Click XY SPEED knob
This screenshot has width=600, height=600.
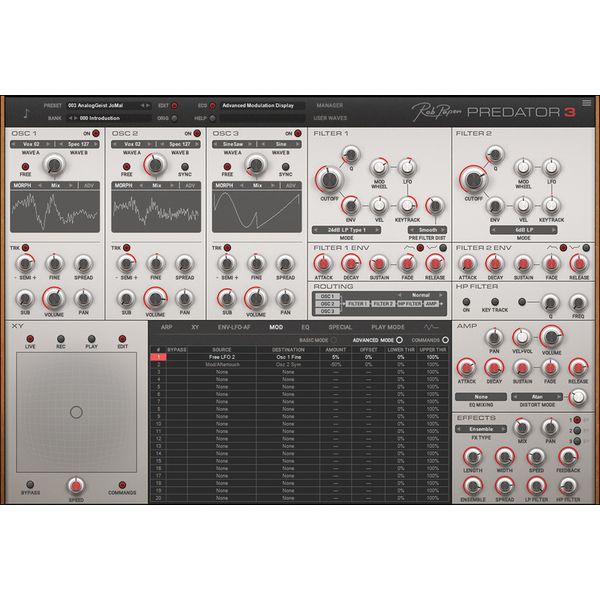76,486
